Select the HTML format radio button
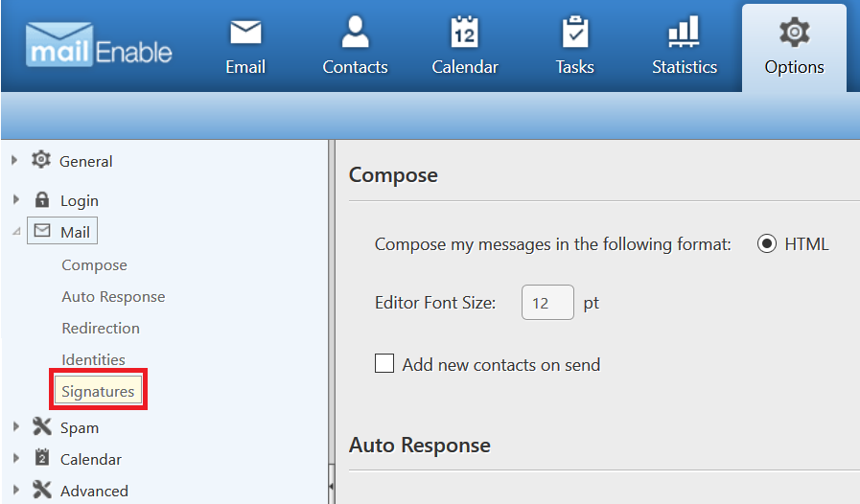 click(767, 243)
